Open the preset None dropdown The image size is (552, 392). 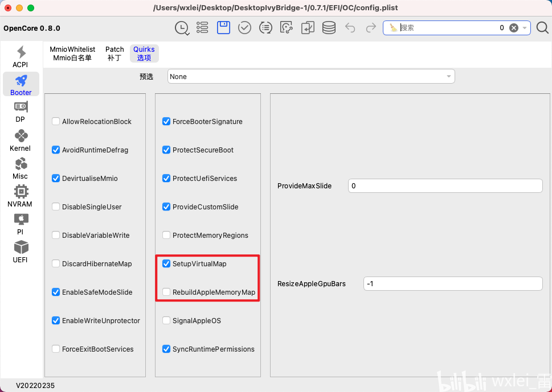tap(311, 77)
